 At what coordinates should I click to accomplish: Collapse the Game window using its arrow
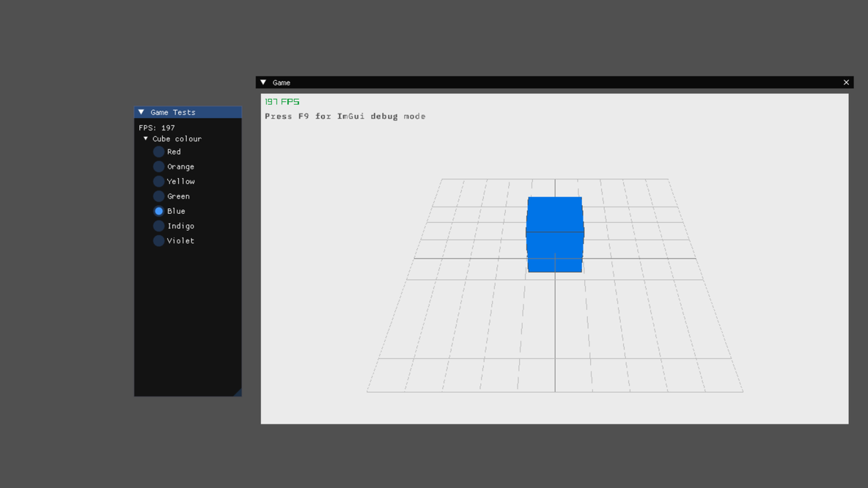point(263,83)
